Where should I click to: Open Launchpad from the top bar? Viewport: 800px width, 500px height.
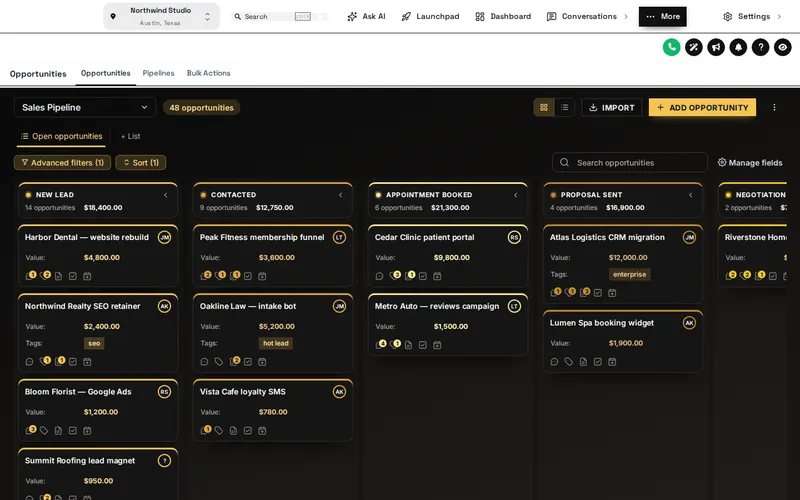(430, 16)
